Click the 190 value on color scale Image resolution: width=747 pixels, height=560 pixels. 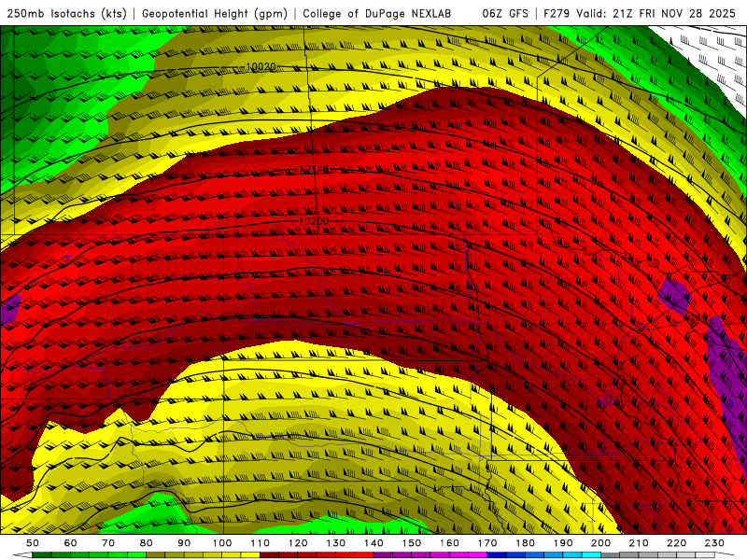[563, 543]
